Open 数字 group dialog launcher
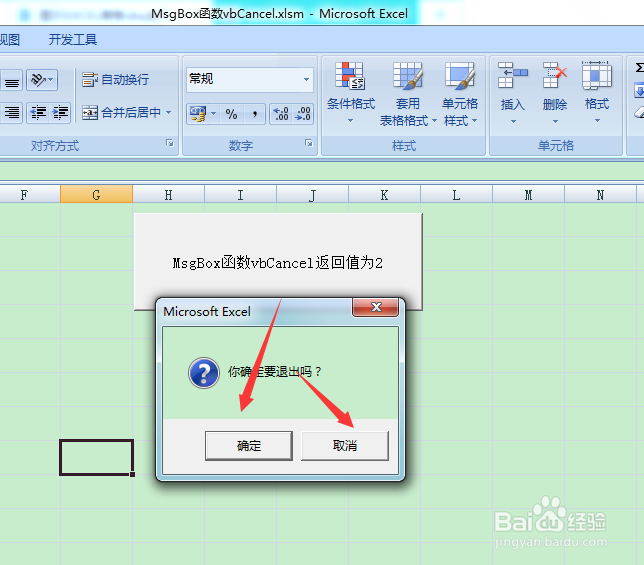The height and width of the screenshot is (565, 644). 308,143
